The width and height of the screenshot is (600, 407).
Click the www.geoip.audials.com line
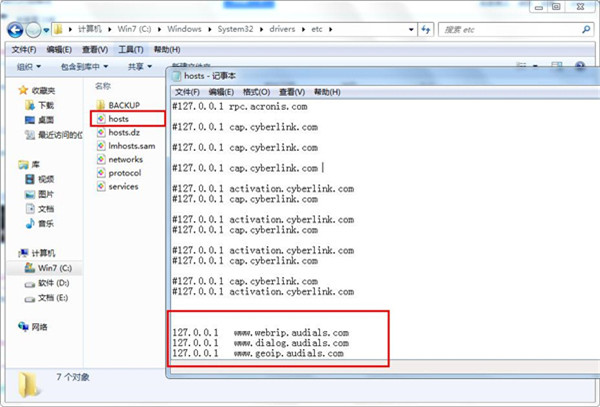pyautogui.click(x=258, y=353)
